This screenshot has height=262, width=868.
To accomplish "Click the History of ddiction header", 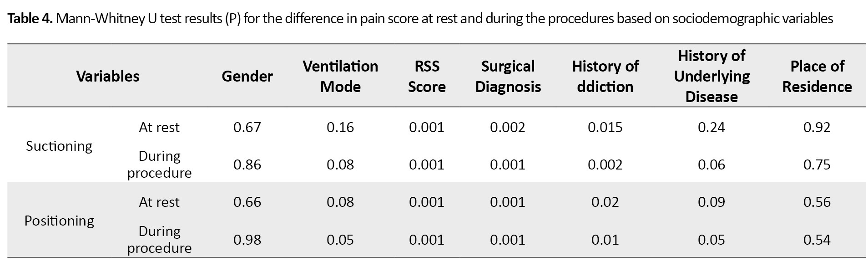I will (605, 76).
